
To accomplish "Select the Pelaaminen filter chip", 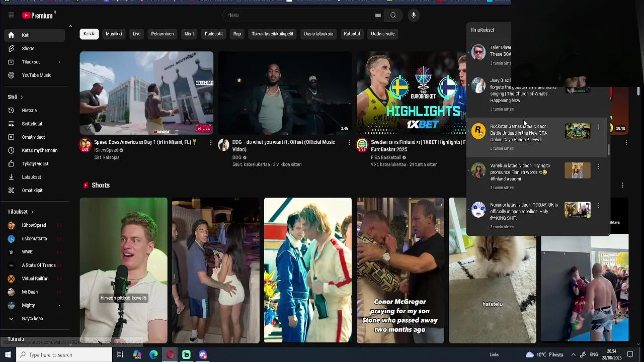I will (163, 34).
